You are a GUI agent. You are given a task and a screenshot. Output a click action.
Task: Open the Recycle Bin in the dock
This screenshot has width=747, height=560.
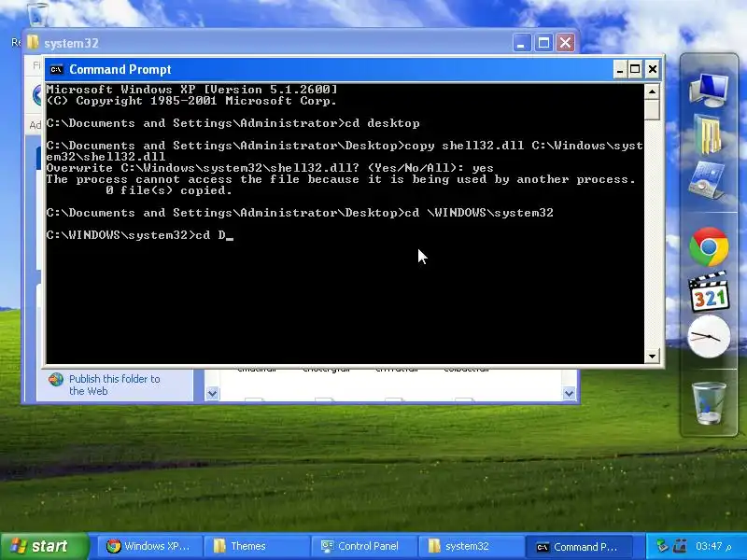(x=709, y=403)
